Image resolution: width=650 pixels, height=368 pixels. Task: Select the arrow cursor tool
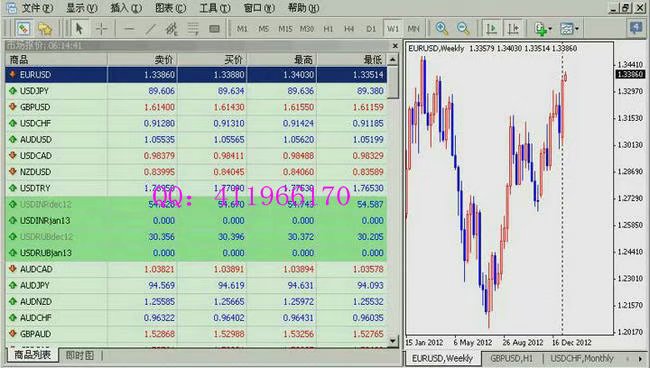[x=79, y=29]
